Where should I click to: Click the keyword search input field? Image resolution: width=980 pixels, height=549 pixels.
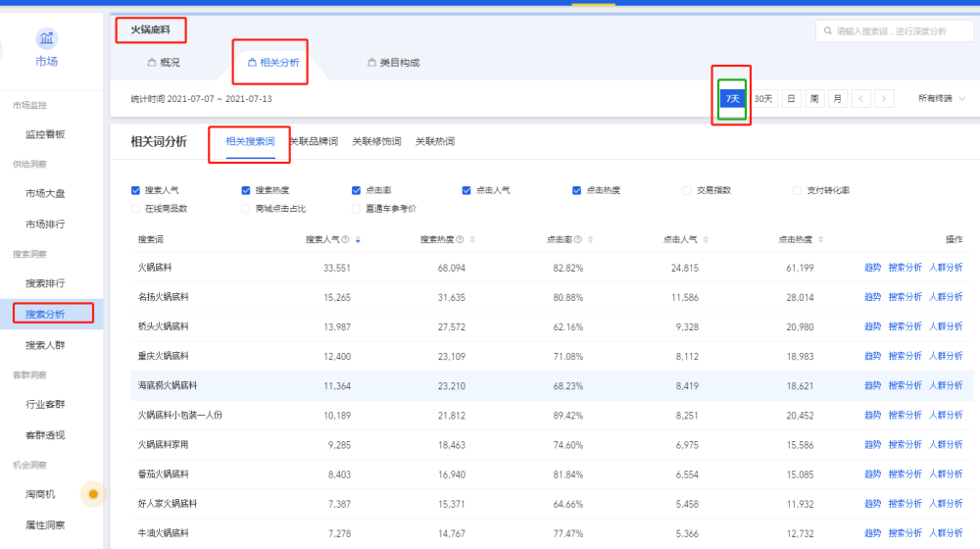click(x=897, y=31)
